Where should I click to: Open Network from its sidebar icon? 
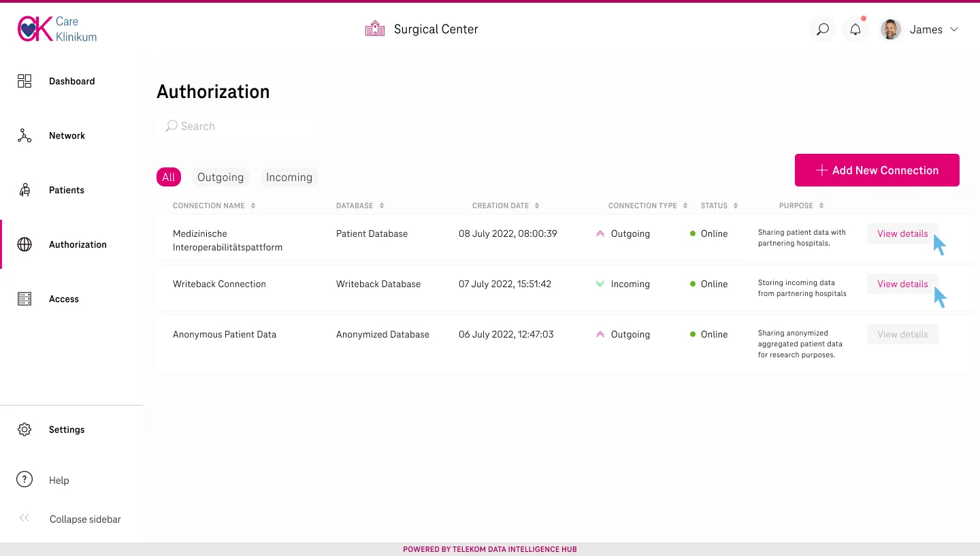click(24, 135)
